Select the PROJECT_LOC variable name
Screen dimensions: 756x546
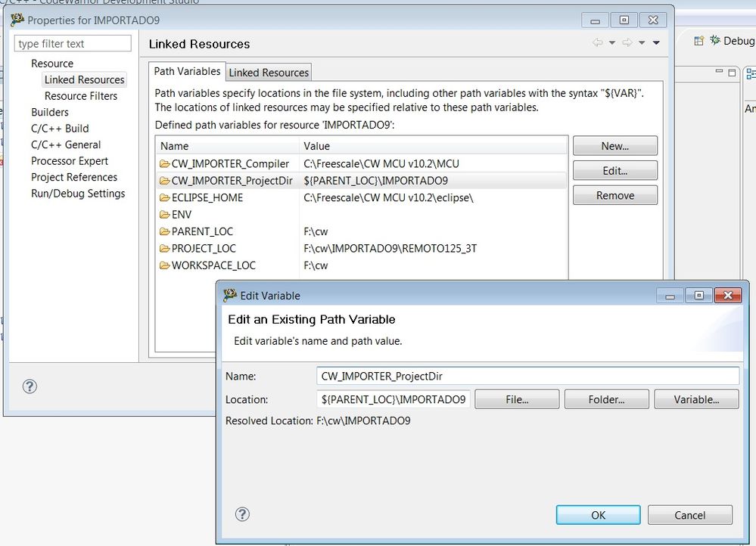[x=204, y=248]
